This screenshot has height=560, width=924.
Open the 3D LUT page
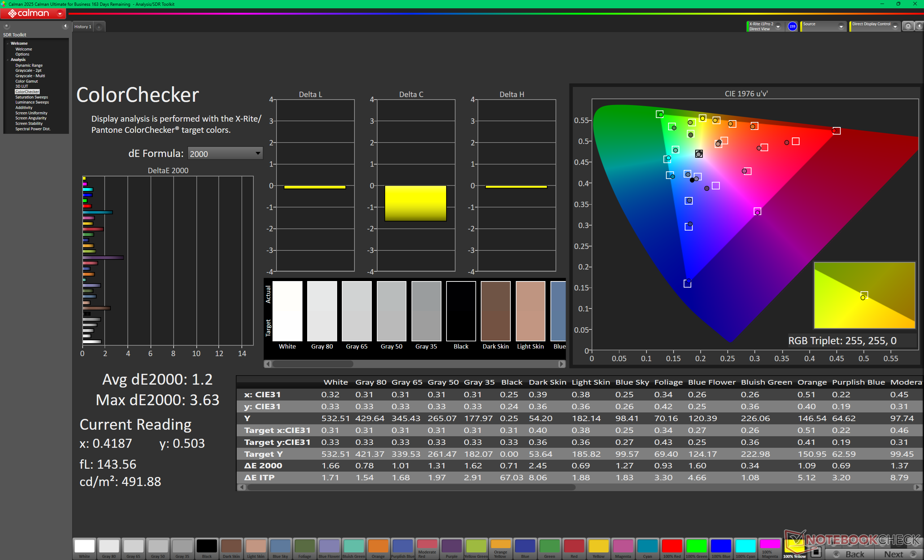click(x=21, y=86)
